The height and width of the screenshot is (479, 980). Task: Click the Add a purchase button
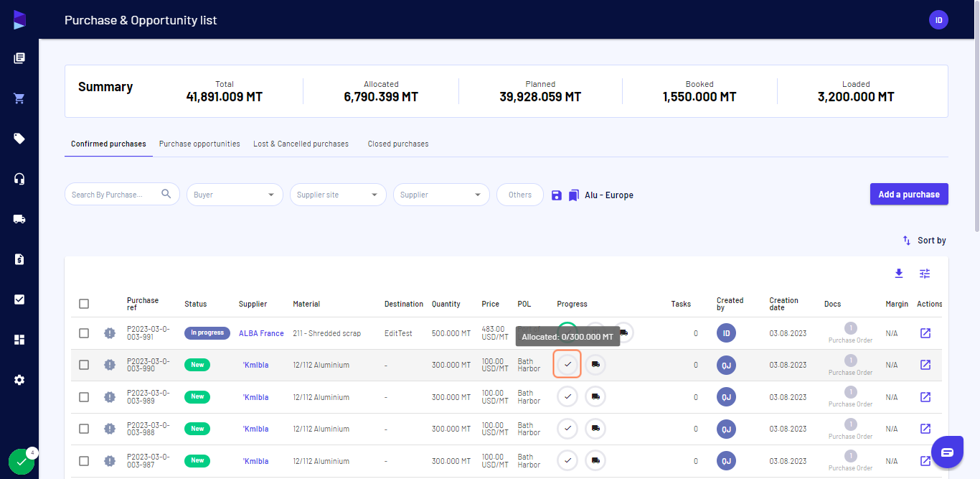(909, 194)
